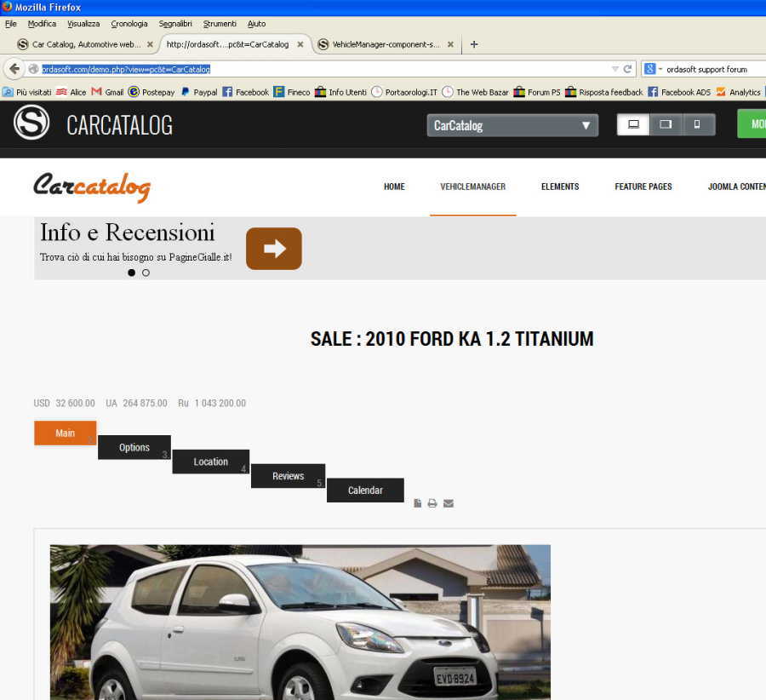Open a new browser tab
This screenshot has width=766, height=700.
474,44
